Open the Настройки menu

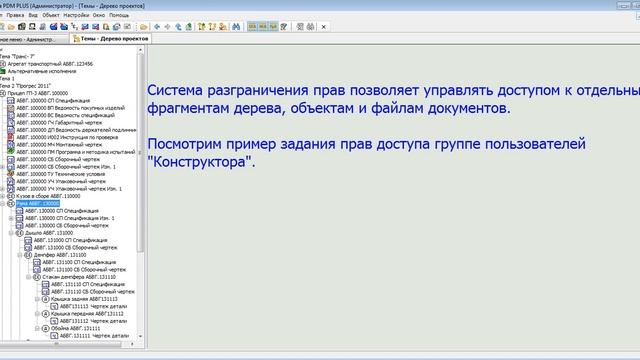76,15
